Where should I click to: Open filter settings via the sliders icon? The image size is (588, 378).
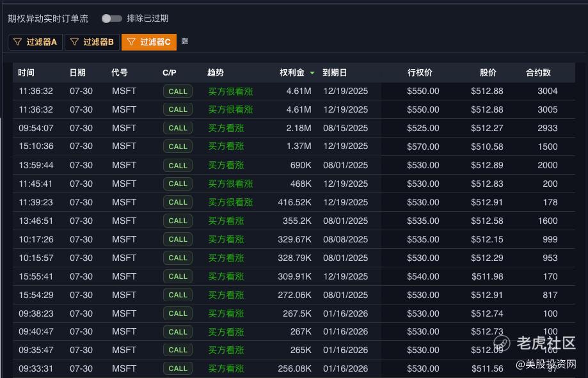[185, 41]
